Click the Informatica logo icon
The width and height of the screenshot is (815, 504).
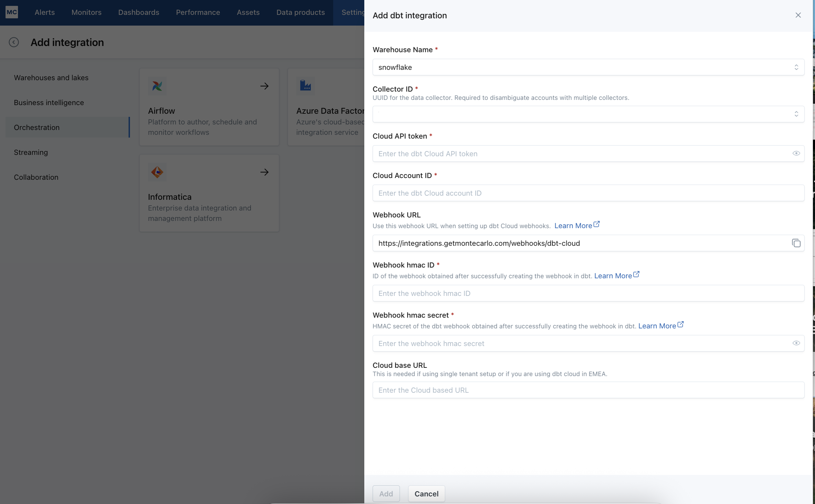[x=157, y=172]
